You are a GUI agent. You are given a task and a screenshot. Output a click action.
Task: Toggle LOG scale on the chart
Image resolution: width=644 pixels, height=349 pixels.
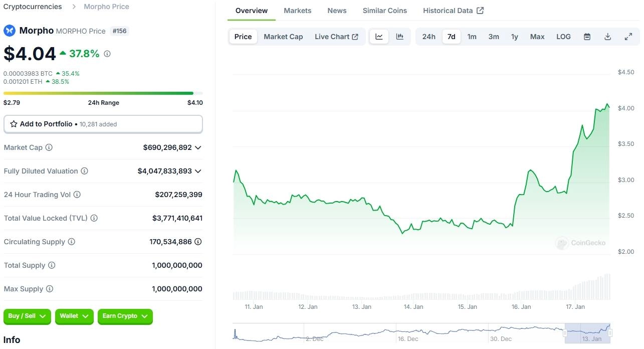(x=563, y=37)
